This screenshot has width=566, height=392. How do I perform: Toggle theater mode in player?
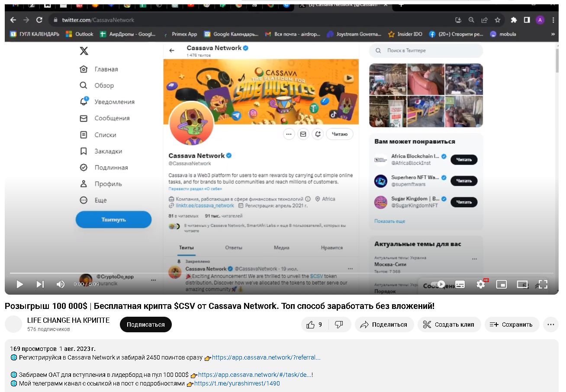coord(522,284)
